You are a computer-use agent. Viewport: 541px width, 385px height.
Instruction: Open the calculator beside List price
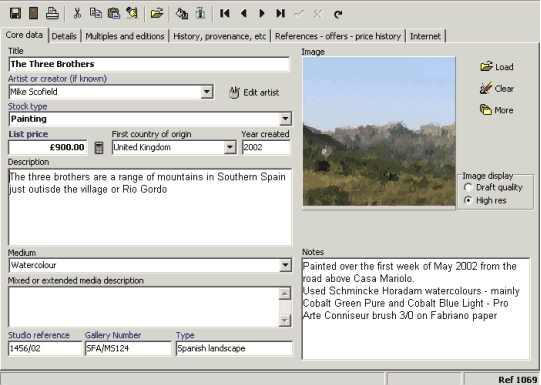click(99, 148)
